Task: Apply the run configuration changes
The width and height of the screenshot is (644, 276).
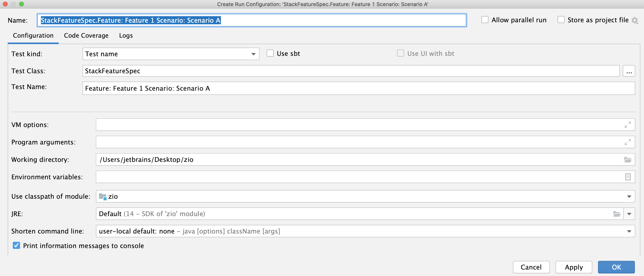Action: 573,267
